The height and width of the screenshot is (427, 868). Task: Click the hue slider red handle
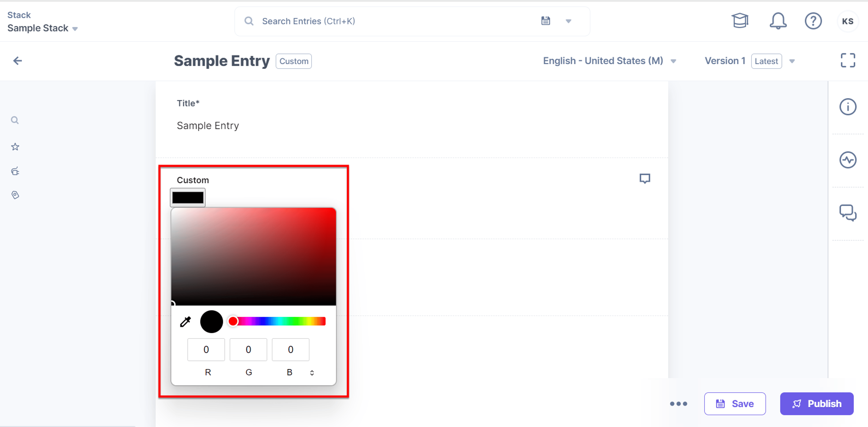(233, 321)
